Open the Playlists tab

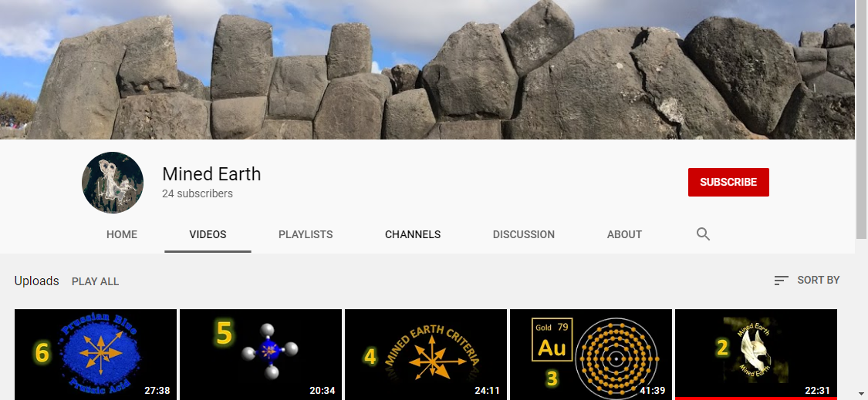pyautogui.click(x=306, y=234)
